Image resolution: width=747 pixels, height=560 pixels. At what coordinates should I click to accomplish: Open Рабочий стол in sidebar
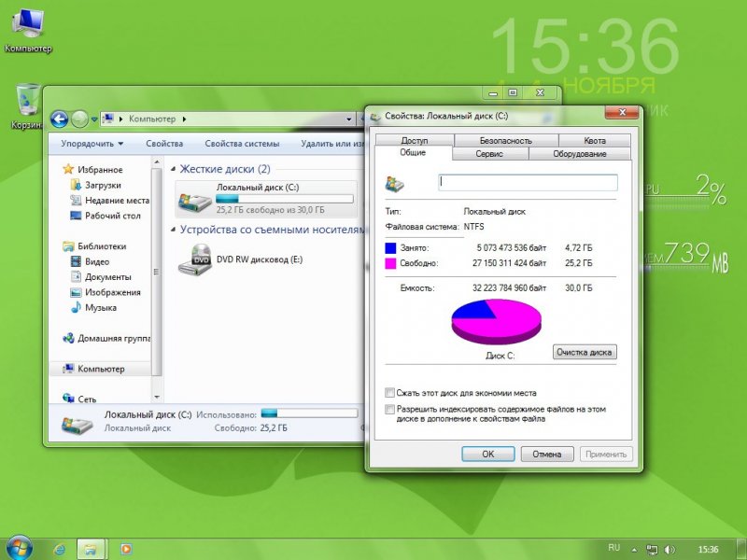106,216
